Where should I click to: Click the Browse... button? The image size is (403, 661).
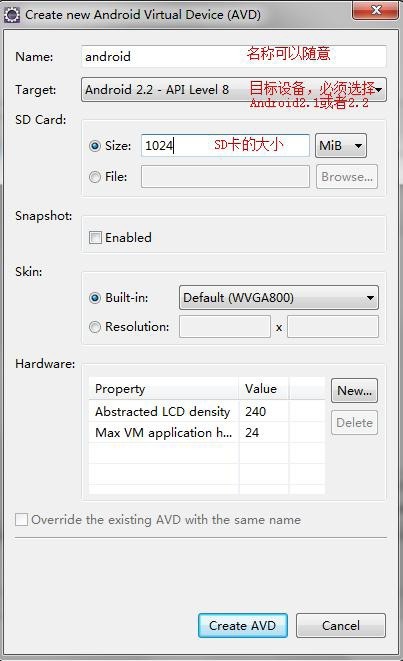tap(347, 177)
